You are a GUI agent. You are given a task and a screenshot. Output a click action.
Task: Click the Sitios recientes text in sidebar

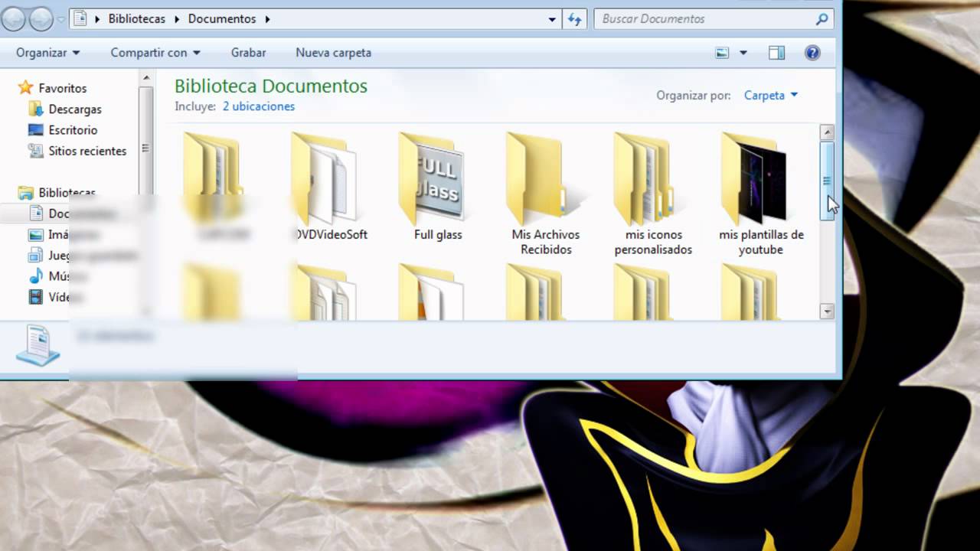[87, 151]
